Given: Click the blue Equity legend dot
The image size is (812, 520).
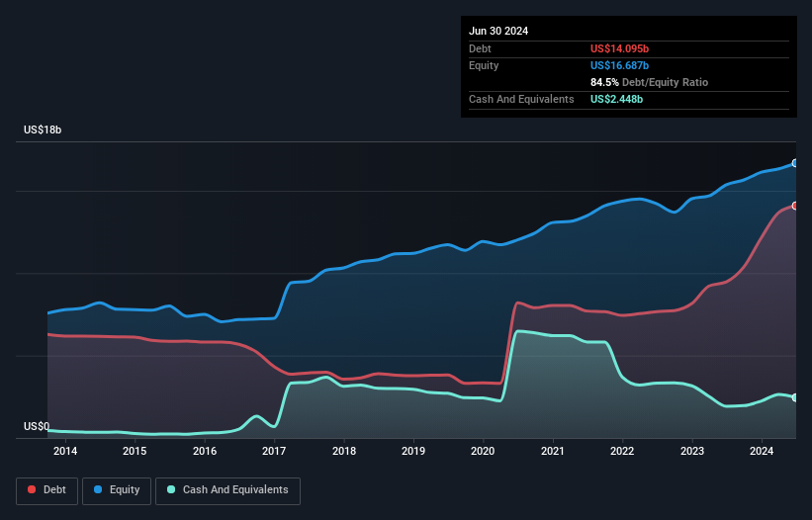Looking at the screenshot, I should (98, 489).
